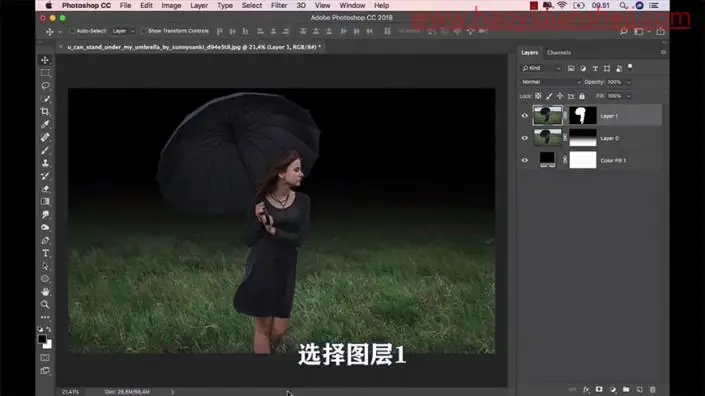The image size is (705, 396).
Task: Select the History Brush tool
Action: (x=45, y=176)
